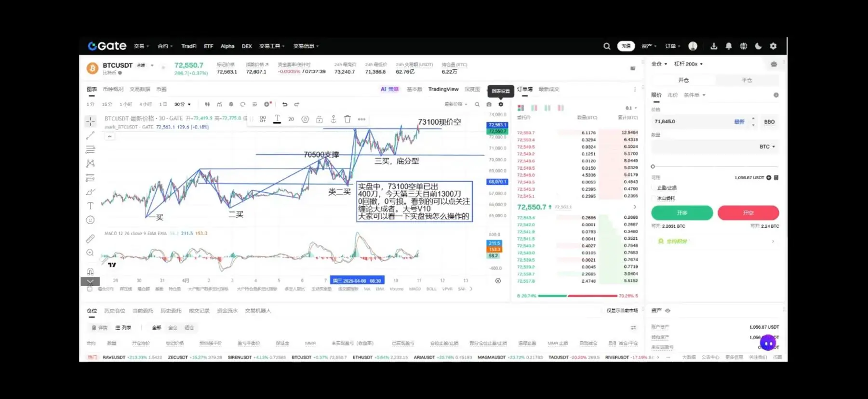Open the 历史仓位 tab
Screen dimensions: 868x399
[x=115, y=311]
